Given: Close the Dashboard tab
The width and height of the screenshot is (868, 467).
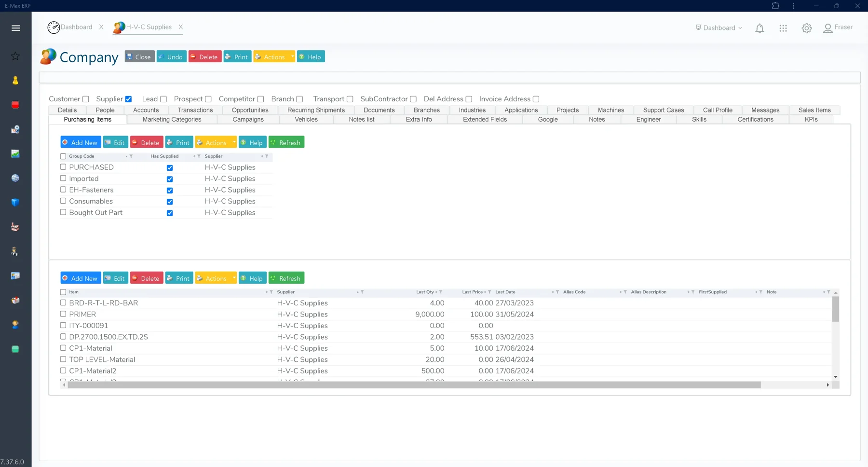Looking at the screenshot, I should 101,27.
